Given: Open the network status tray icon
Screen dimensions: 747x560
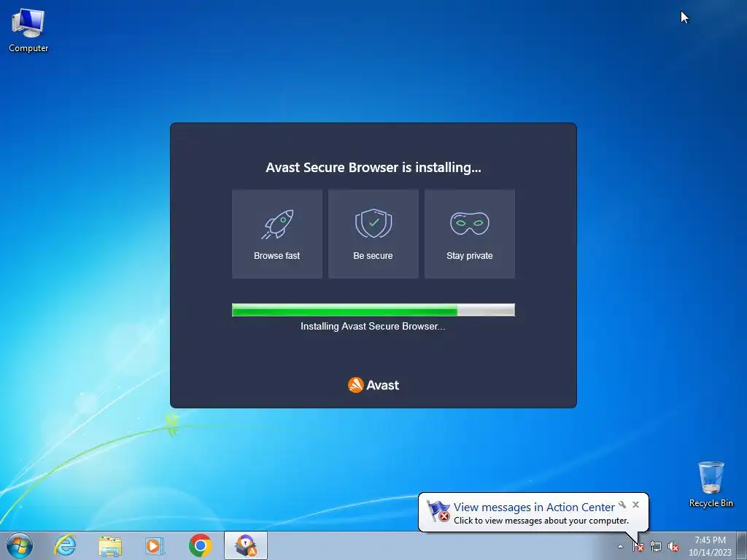Looking at the screenshot, I should (x=656, y=546).
